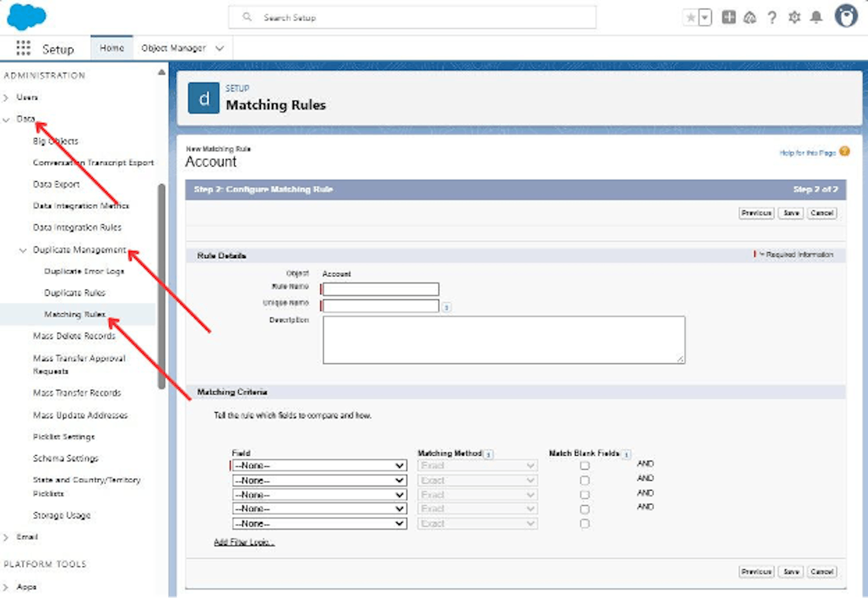Open Mass Transfer Approval Requests

point(79,365)
